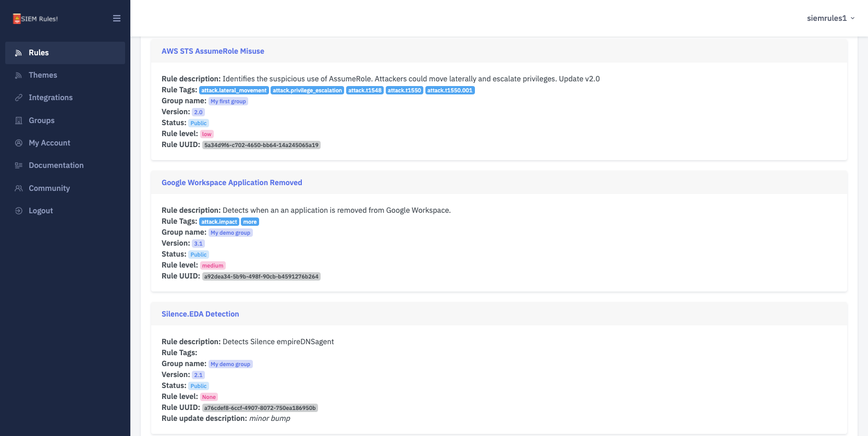Viewport: 868px width, 436px height.
Task: Open the Silence.EDA Detection rule
Action: pos(200,314)
